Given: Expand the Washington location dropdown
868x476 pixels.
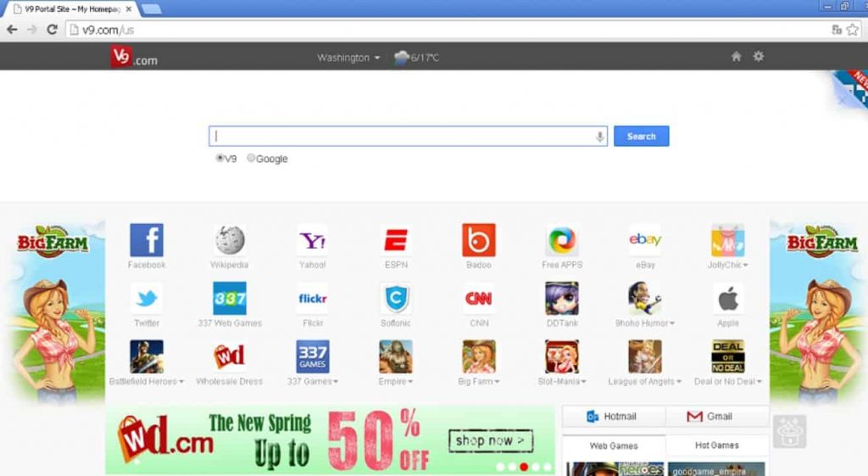Looking at the screenshot, I should tap(348, 58).
